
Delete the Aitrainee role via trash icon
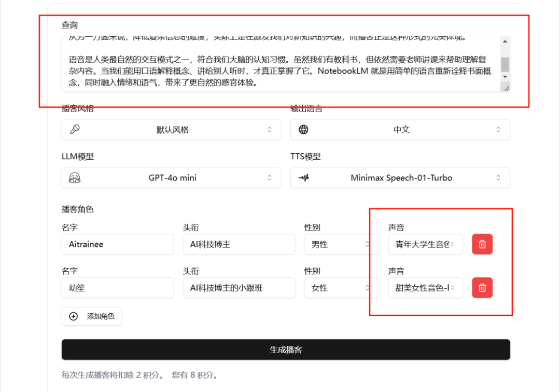tap(482, 244)
